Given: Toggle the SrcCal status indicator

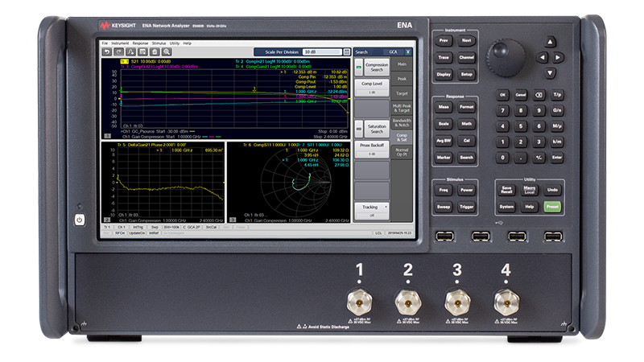Looking at the screenshot, I should (211, 228).
